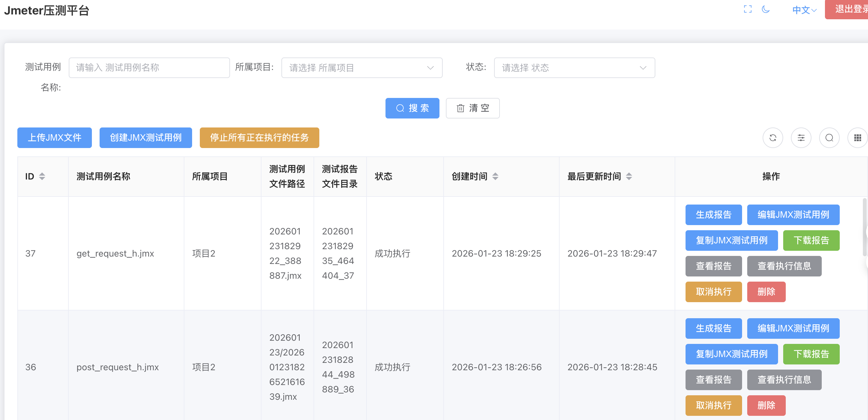Image resolution: width=868 pixels, height=420 pixels.
Task: Click the 搜索 button
Action: (x=412, y=108)
